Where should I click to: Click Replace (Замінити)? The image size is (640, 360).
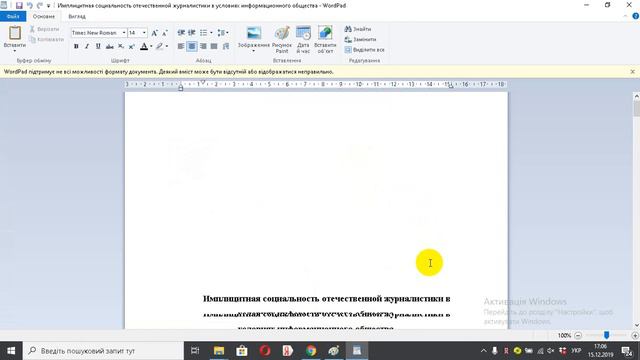tap(360, 40)
